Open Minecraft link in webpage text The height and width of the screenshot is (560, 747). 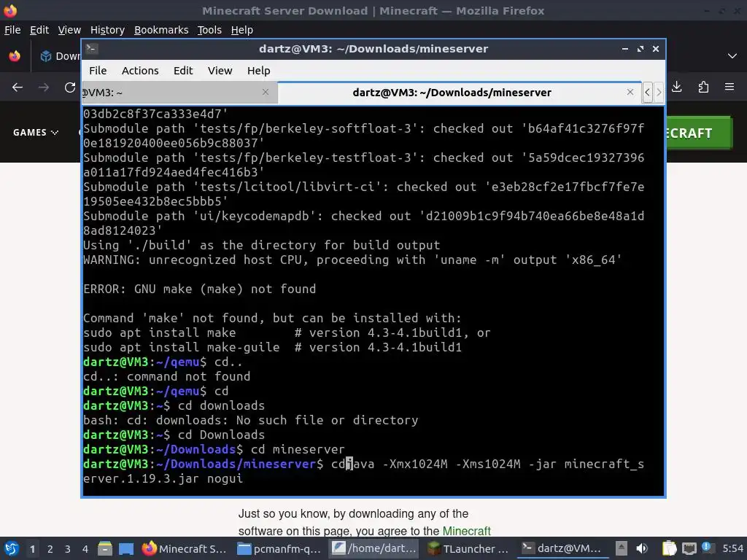466,531
